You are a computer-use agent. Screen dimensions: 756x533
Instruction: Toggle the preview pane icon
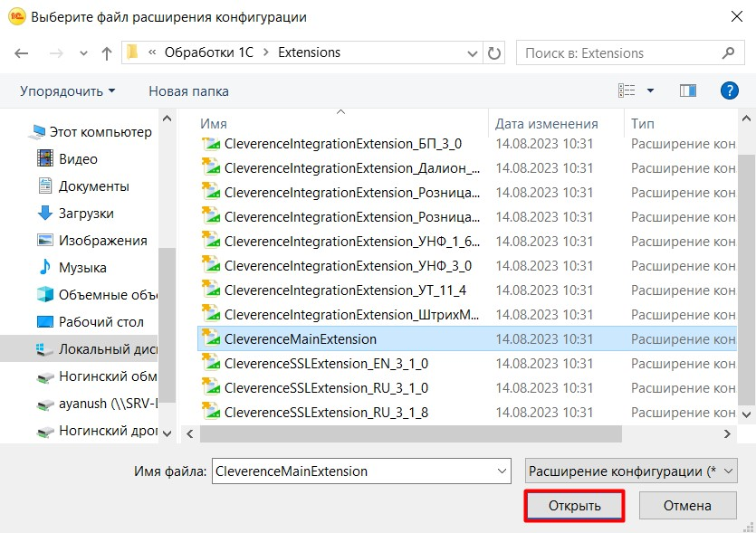tap(687, 90)
